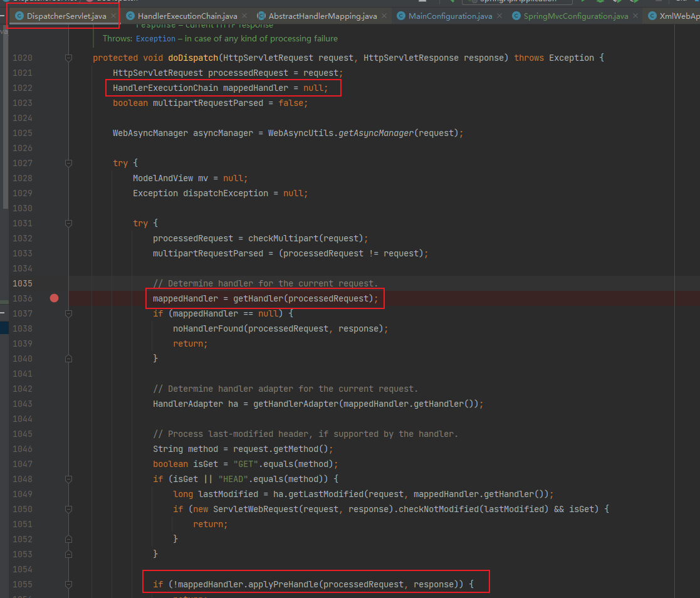Click the multipartRequestParsed declaration on line 1023
The height and width of the screenshot is (598, 700).
(208, 103)
